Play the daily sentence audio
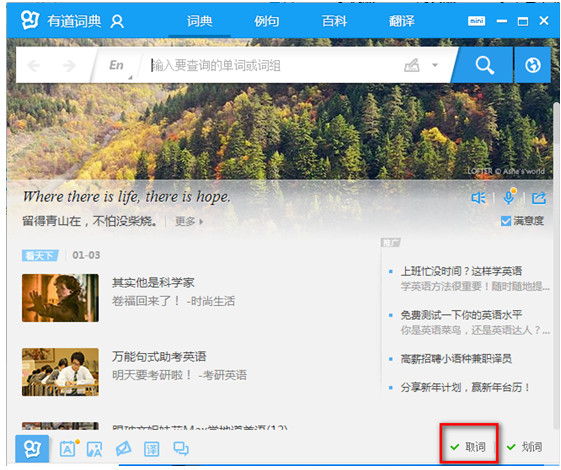 point(478,197)
